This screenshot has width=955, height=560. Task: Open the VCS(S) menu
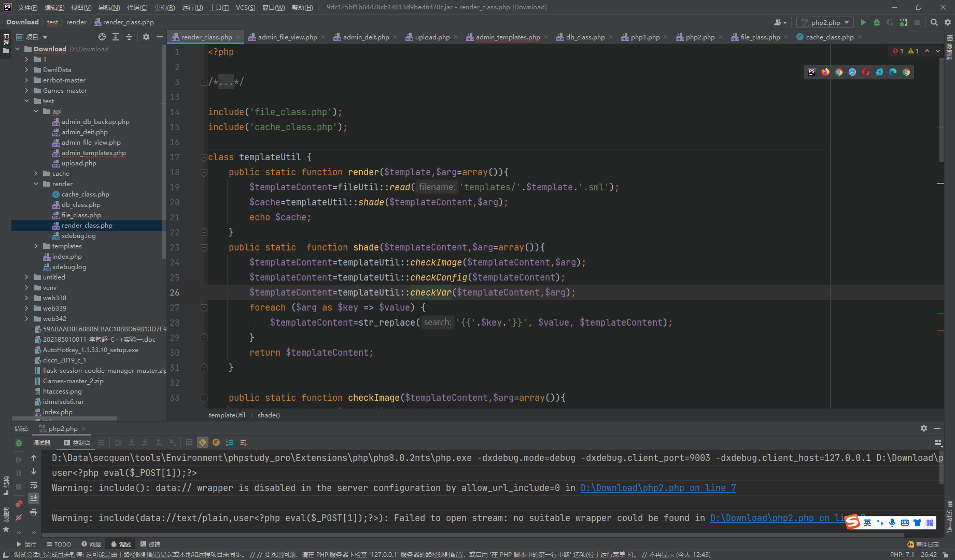(245, 7)
